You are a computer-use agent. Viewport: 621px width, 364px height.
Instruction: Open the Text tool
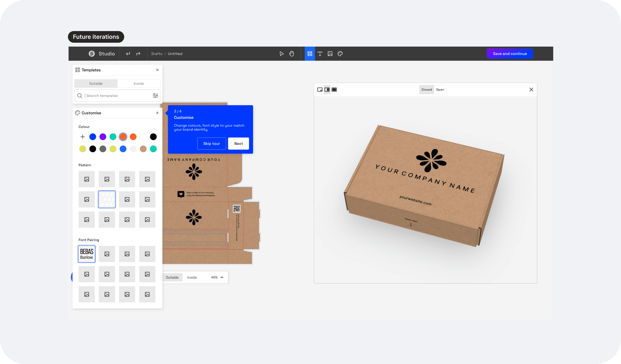click(x=320, y=54)
